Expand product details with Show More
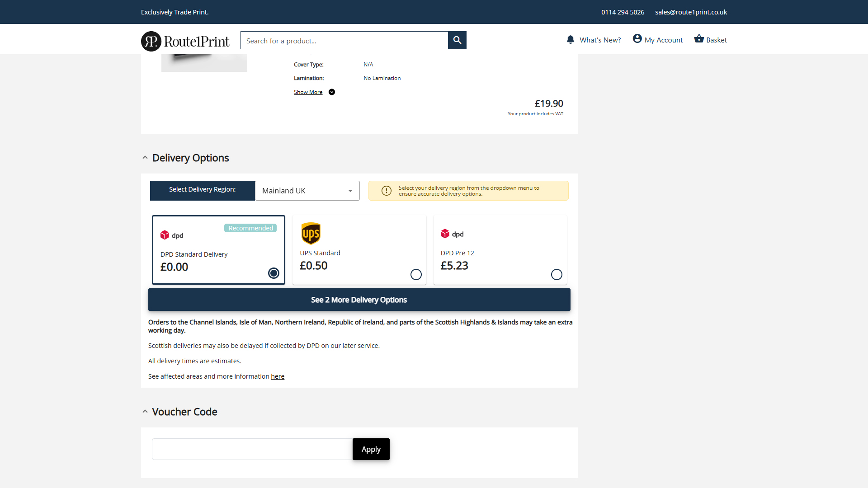The height and width of the screenshot is (488, 868). (308, 92)
